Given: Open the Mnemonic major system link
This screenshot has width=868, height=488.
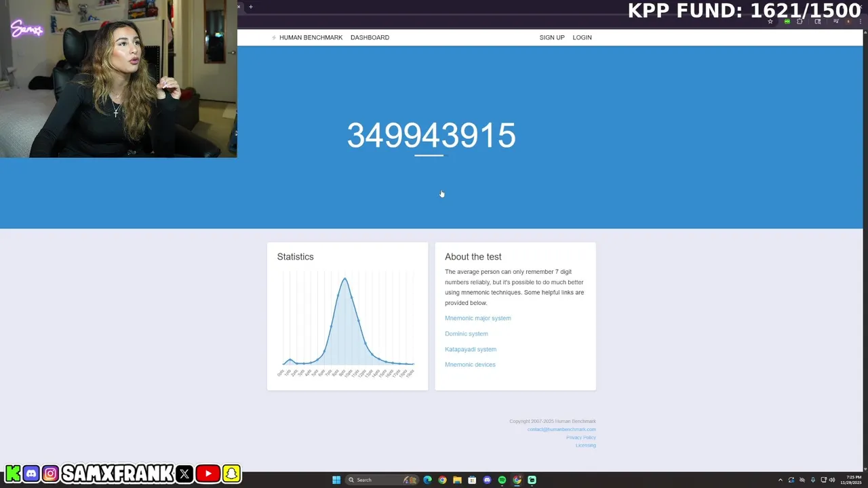Looking at the screenshot, I should point(478,318).
